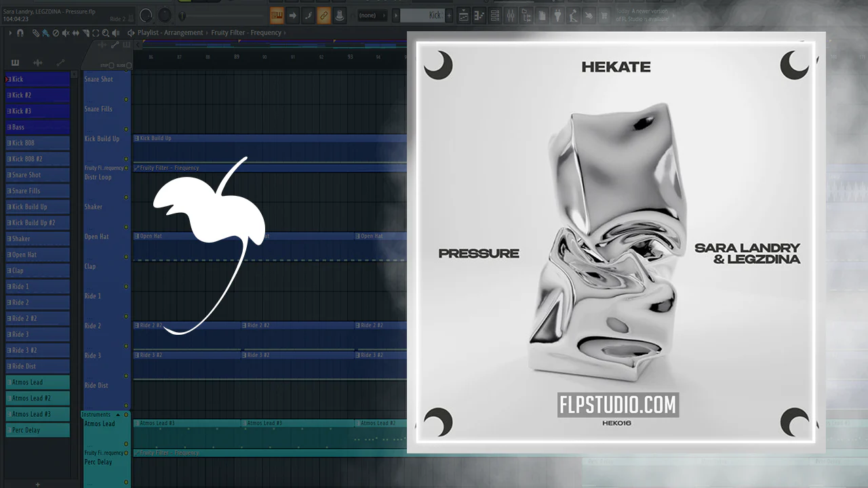868x488 pixels.
Task: Click Fruity Filter - Frequency breadcrumb
Action: [x=246, y=33]
